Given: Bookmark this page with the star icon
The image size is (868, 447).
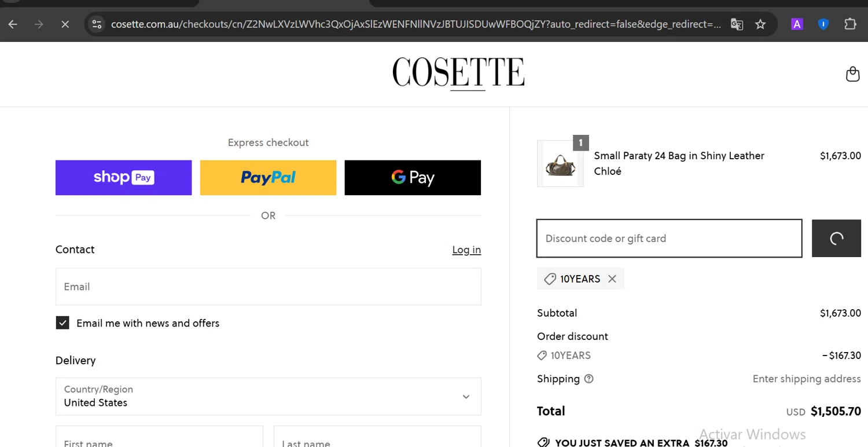Looking at the screenshot, I should coord(760,24).
